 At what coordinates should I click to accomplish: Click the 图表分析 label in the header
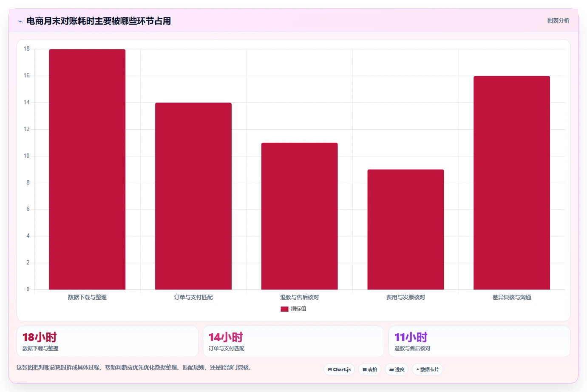pyautogui.click(x=558, y=20)
